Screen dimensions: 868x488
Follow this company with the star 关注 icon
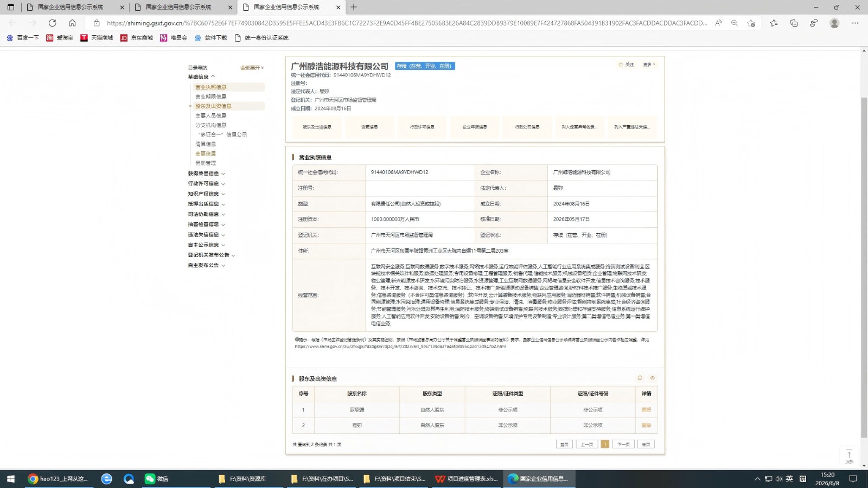[626, 65]
